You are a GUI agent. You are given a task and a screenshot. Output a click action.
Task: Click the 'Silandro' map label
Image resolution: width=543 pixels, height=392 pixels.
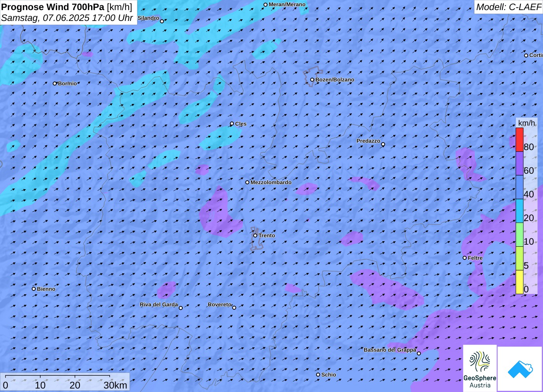tap(149, 18)
